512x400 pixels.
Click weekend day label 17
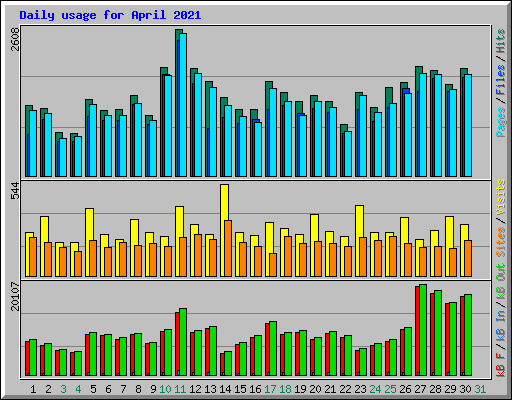click(x=270, y=389)
